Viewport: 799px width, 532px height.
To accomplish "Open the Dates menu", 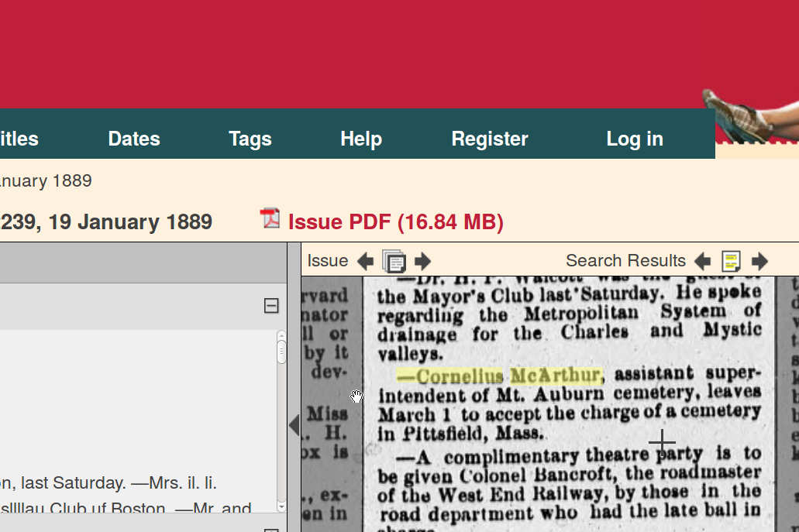I will click(x=134, y=139).
